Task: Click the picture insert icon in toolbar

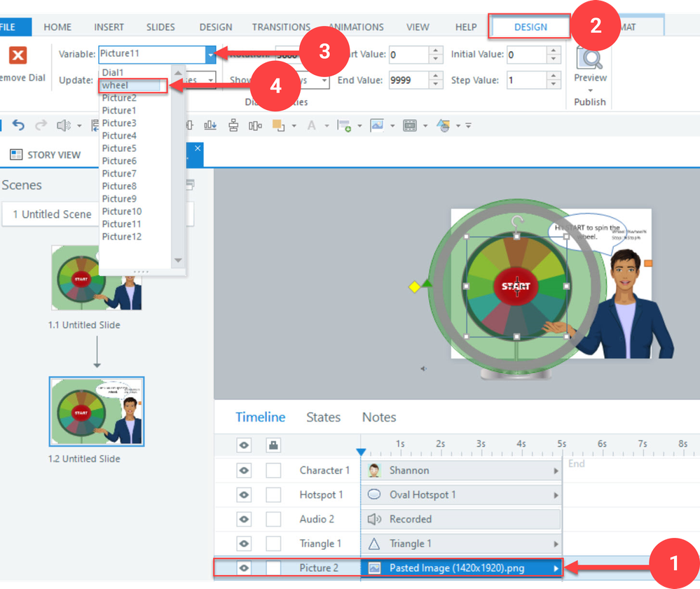Action: click(377, 125)
